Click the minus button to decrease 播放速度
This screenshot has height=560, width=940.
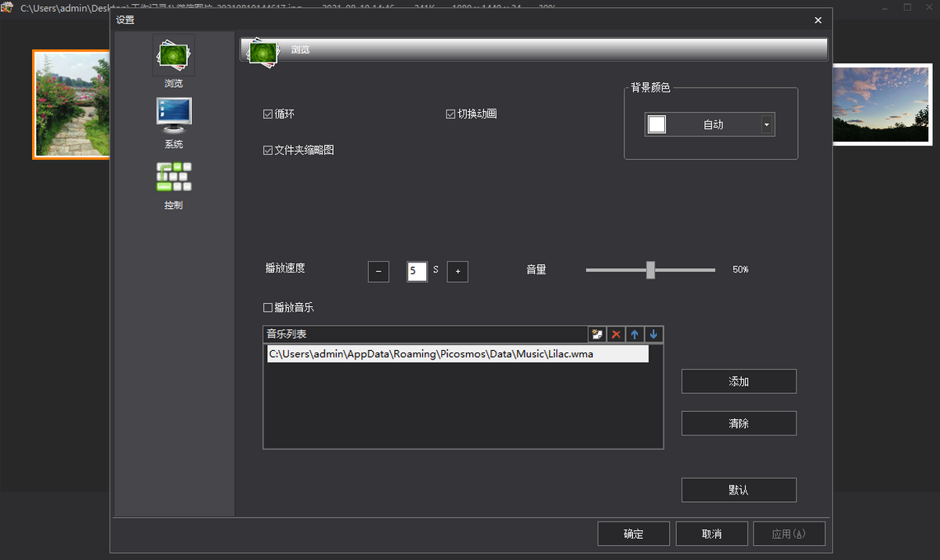(378, 272)
